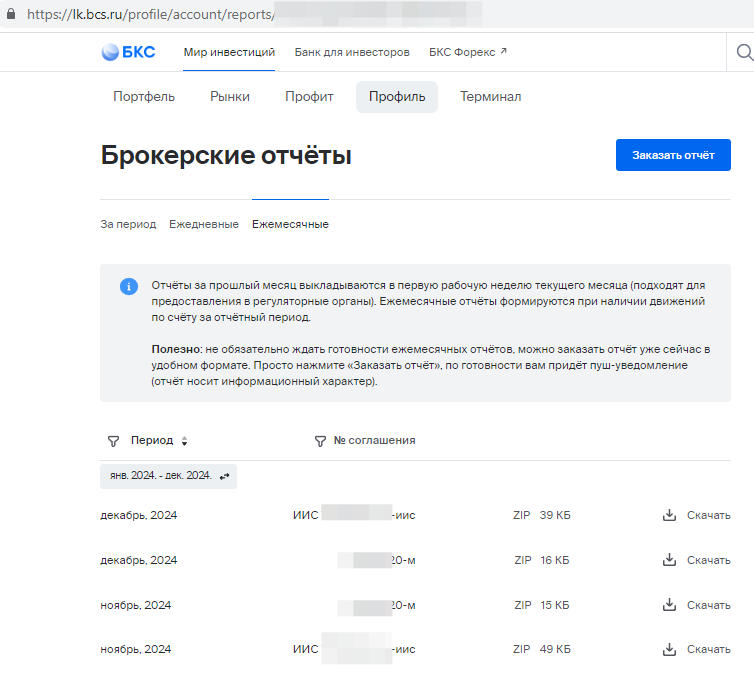Open the Период filter funnel icon

113,441
